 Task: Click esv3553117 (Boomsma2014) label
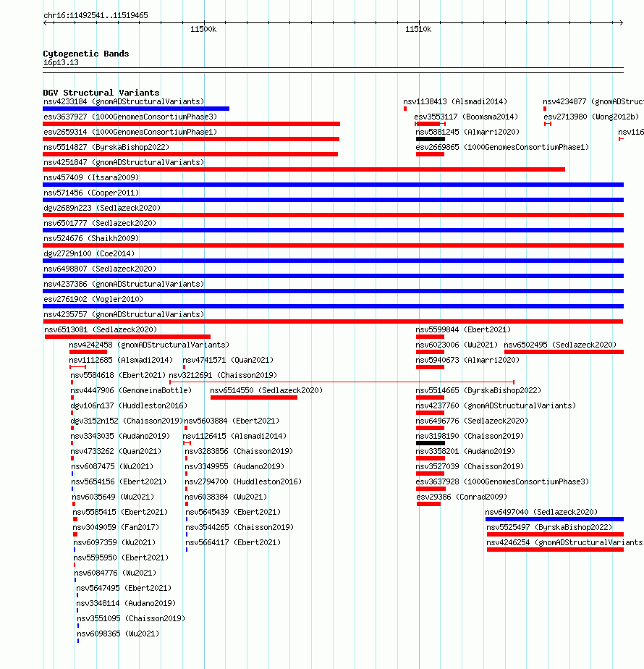point(466,117)
